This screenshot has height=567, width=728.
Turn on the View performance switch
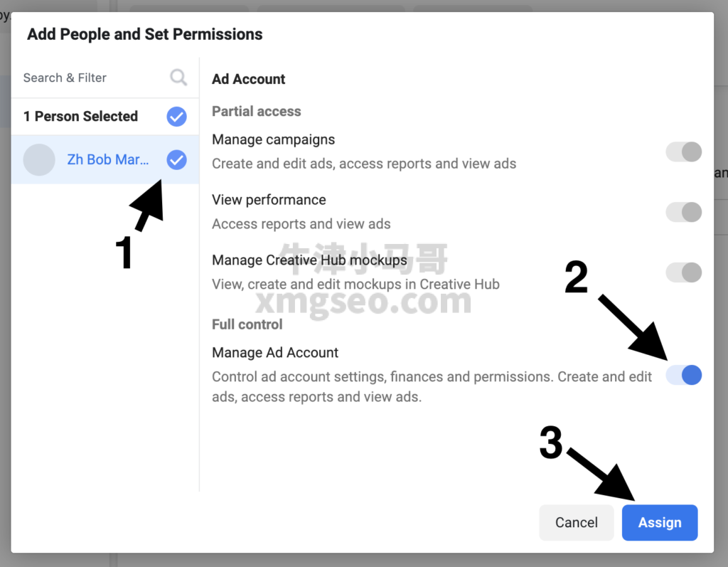683,212
